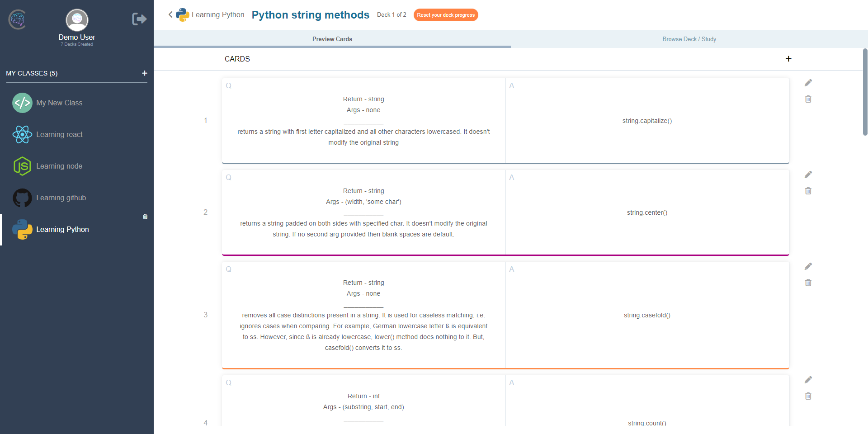
Task: Open the Demo User profile avatar
Action: 77,20
